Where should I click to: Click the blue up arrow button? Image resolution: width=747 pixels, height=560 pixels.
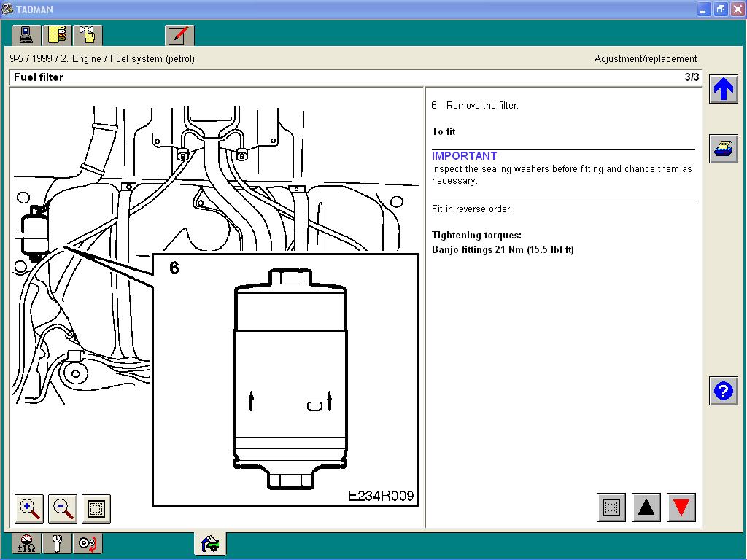(x=723, y=89)
